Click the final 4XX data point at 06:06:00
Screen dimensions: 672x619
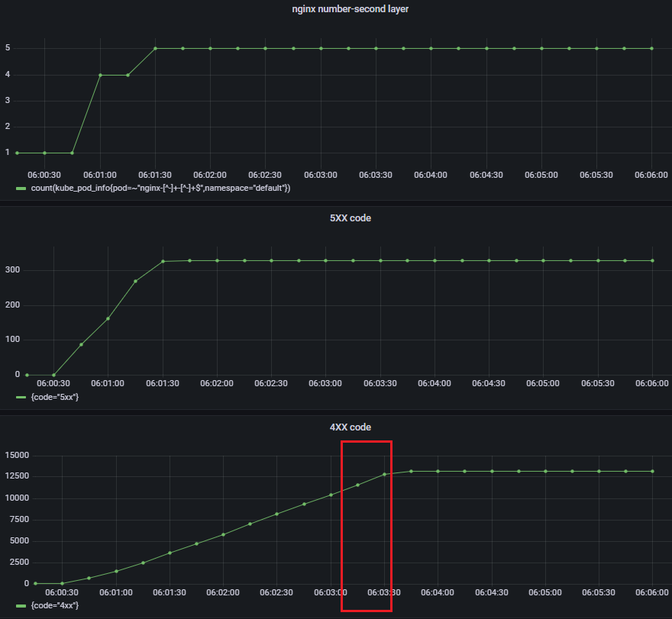tap(653, 471)
